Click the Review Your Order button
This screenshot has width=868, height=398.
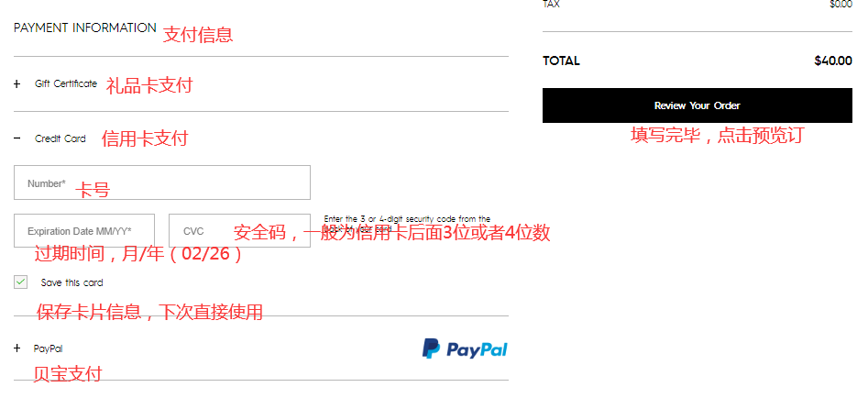(697, 105)
